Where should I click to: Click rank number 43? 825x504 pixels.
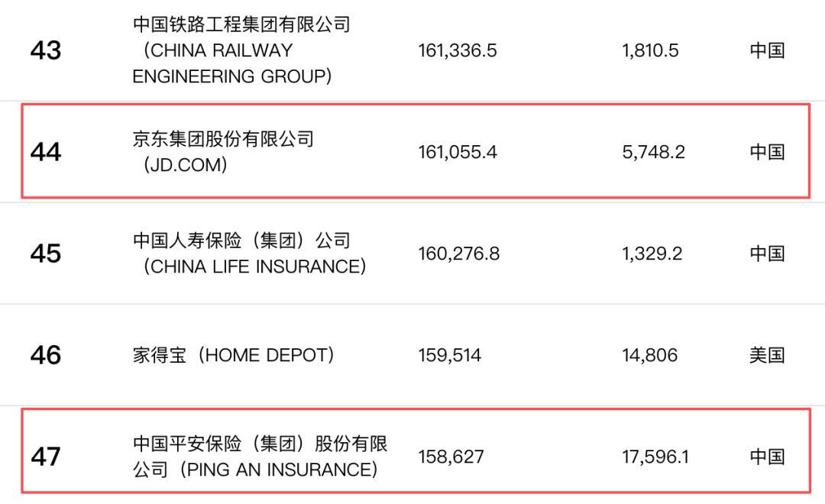tap(45, 51)
